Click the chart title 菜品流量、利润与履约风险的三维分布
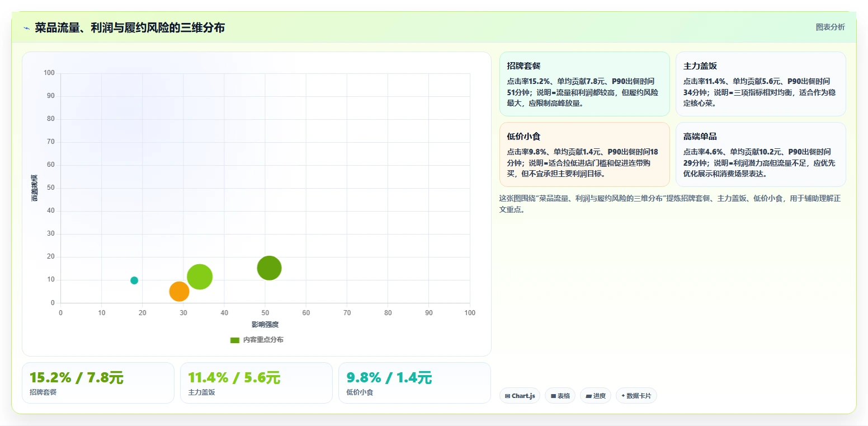Image resolution: width=868 pixels, height=426 pixels. coord(130,27)
